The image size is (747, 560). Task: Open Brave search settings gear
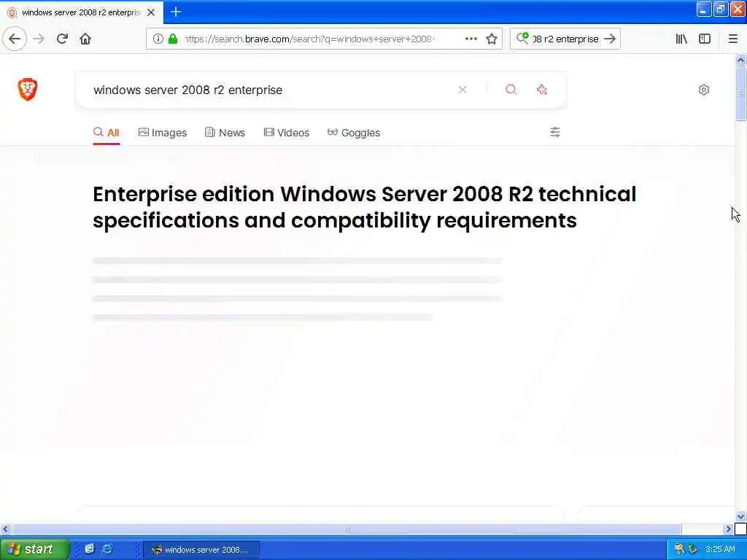(704, 90)
